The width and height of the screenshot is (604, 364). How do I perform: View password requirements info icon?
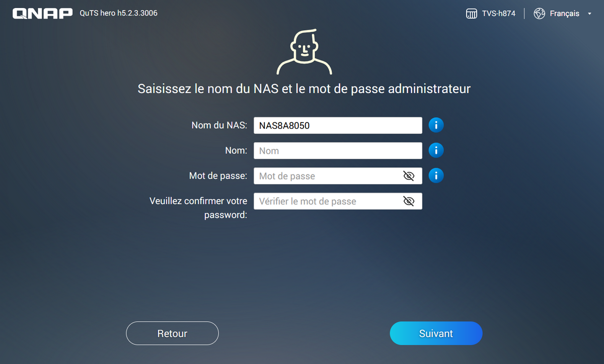436,175
